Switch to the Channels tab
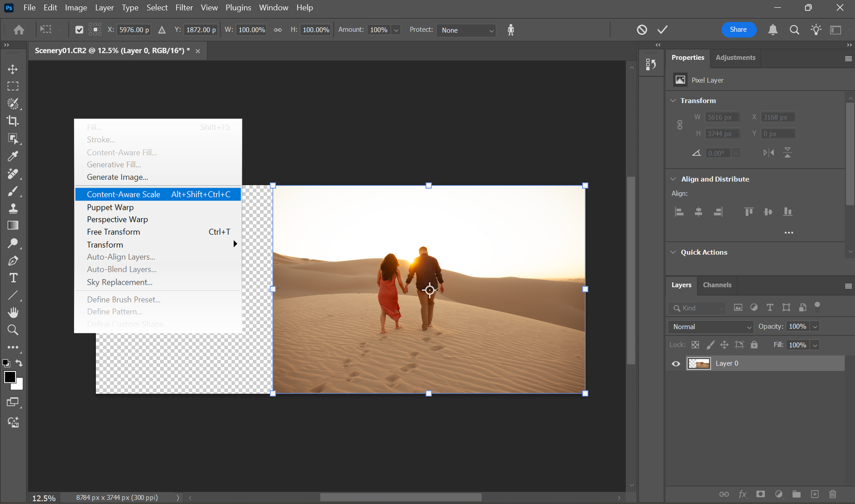This screenshot has height=504, width=855. pyautogui.click(x=717, y=285)
